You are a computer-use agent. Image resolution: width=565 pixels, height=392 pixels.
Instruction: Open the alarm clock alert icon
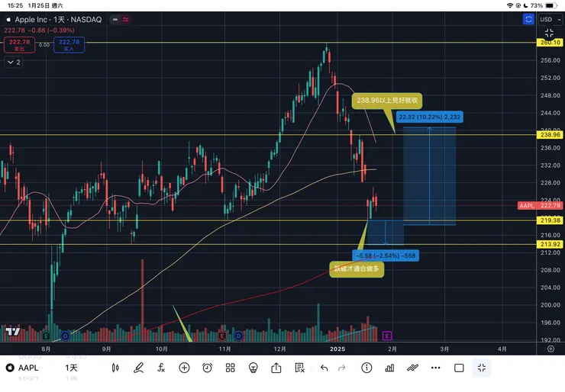(x=207, y=368)
